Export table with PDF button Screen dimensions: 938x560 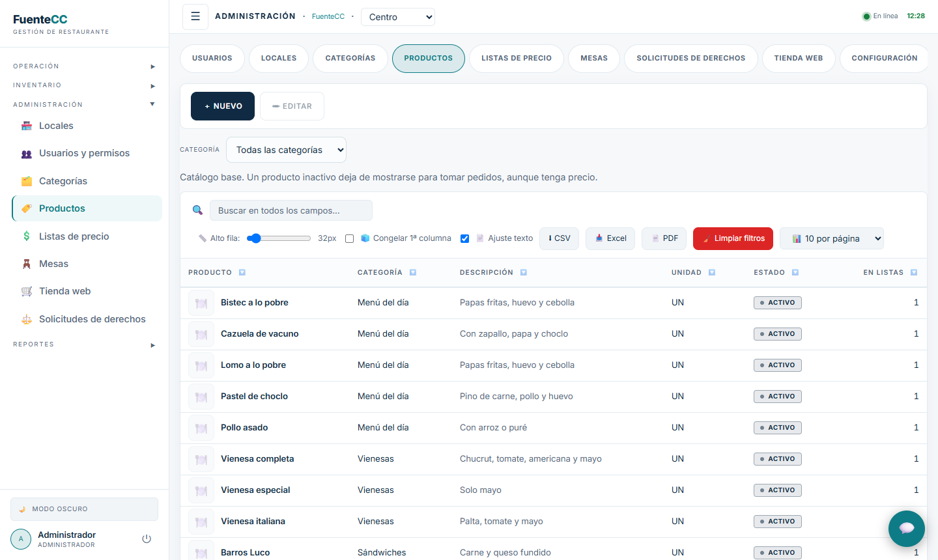pos(664,238)
